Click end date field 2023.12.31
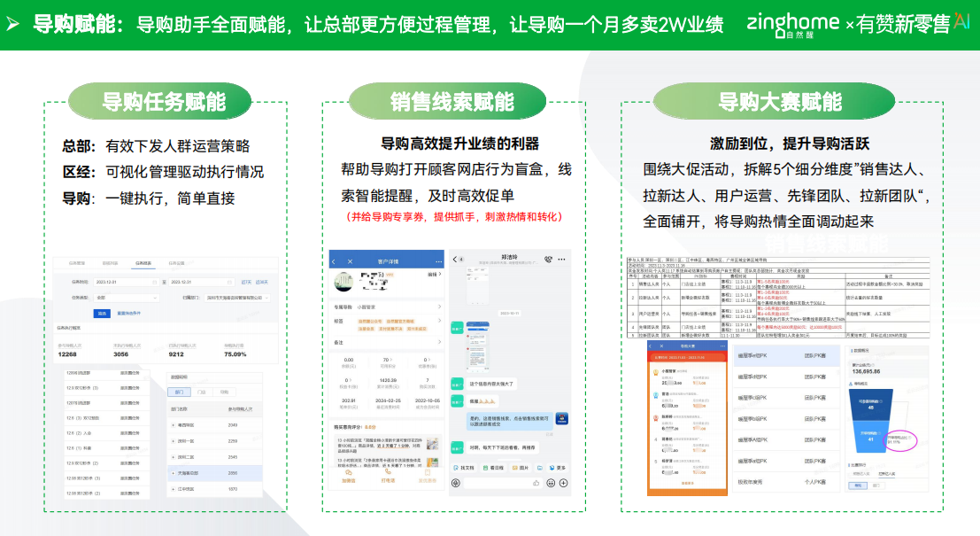Viewport: 980px width, 536px height. point(201,282)
